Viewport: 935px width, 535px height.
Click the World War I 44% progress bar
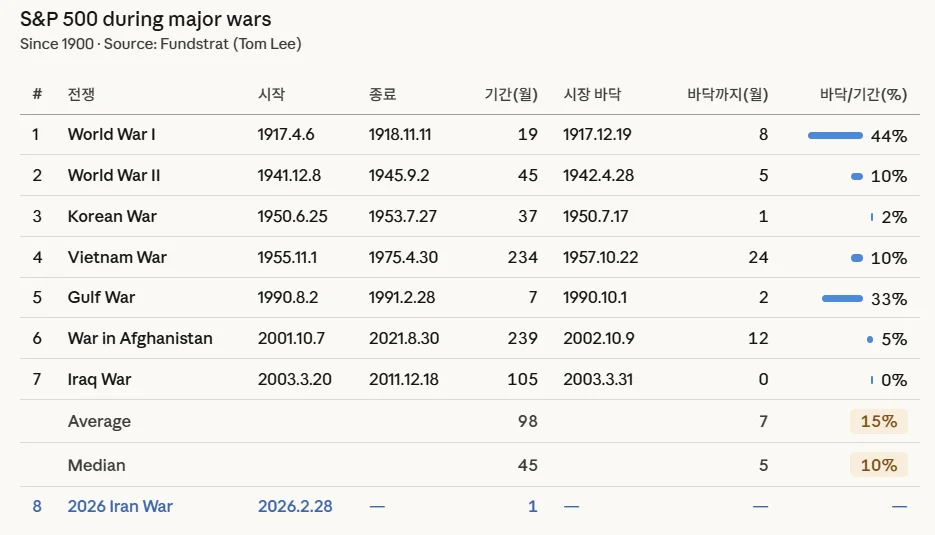click(x=834, y=135)
